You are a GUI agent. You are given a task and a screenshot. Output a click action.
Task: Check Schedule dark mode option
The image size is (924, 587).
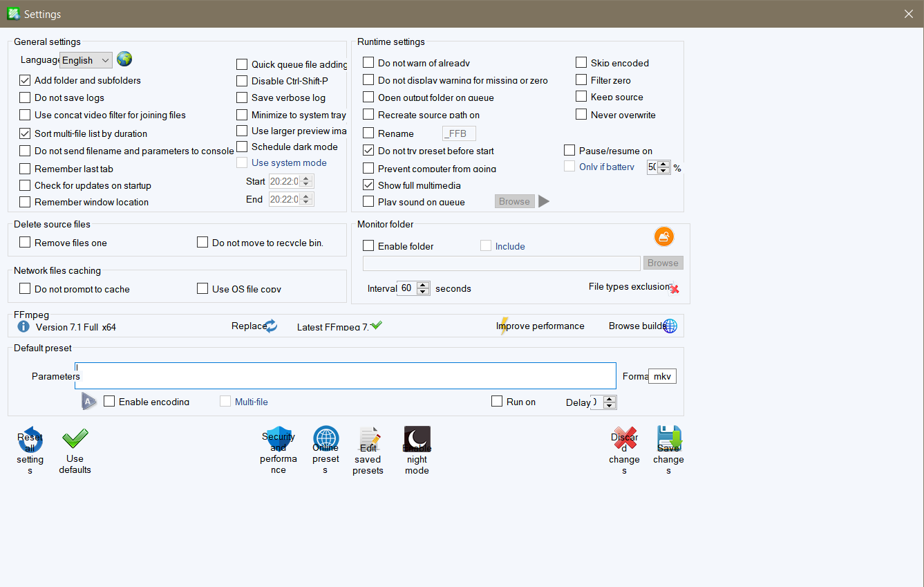242,147
